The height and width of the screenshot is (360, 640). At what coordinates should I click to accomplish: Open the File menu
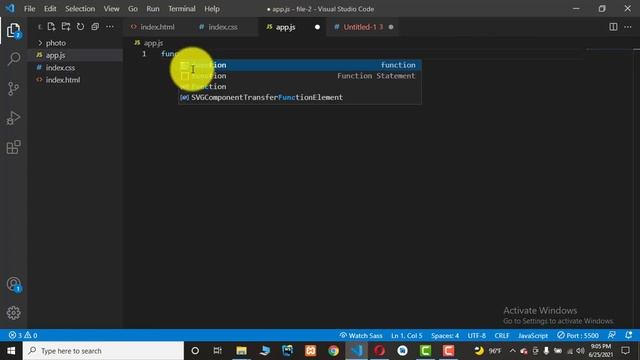[x=29, y=9]
